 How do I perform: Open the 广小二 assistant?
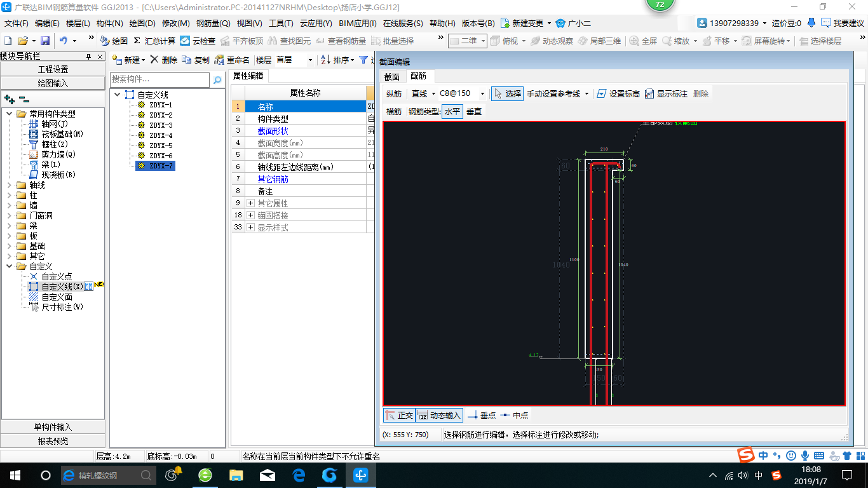coord(573,24)
